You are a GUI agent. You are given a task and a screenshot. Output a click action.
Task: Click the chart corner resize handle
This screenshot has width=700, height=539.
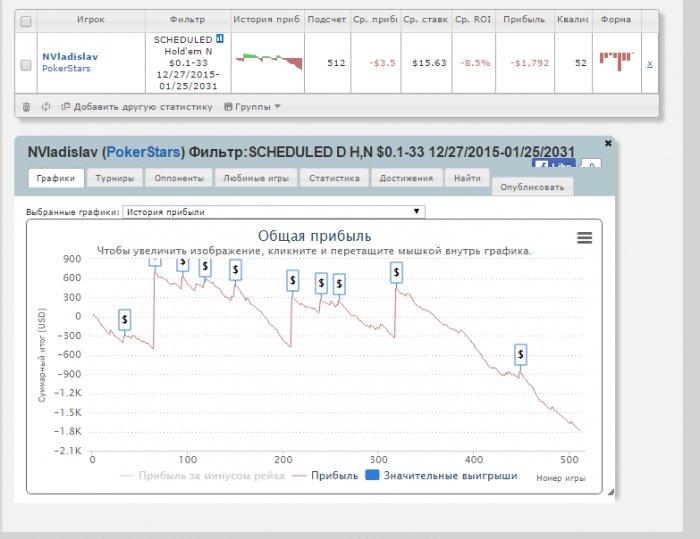click(611, 492)
